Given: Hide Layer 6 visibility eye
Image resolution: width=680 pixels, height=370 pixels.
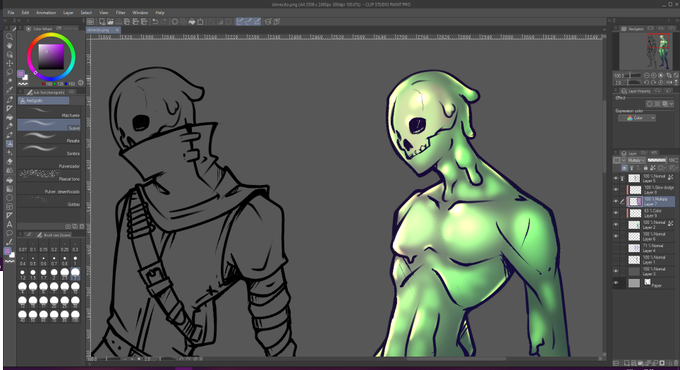Looking at the screenshot, I should pyautogui.click(x=616, y=236).
